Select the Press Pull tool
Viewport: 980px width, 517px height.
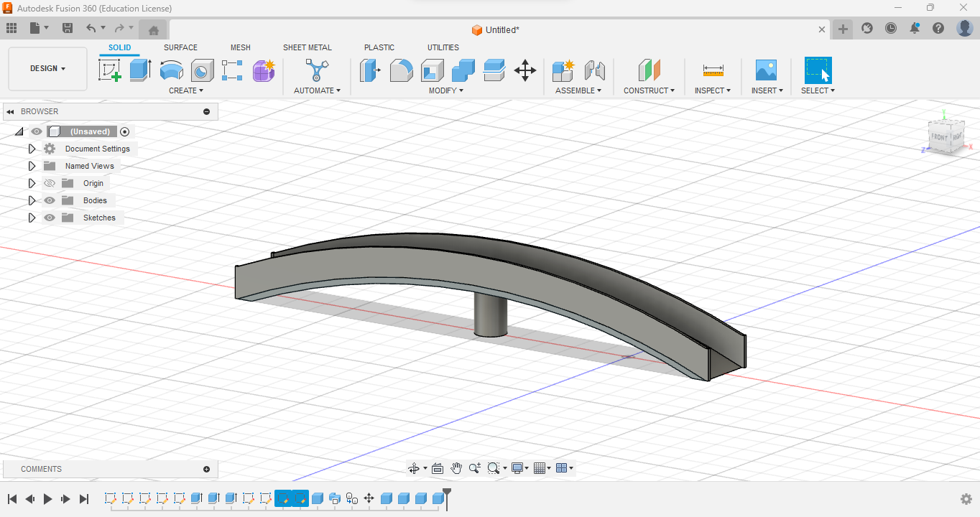[370, 70]
